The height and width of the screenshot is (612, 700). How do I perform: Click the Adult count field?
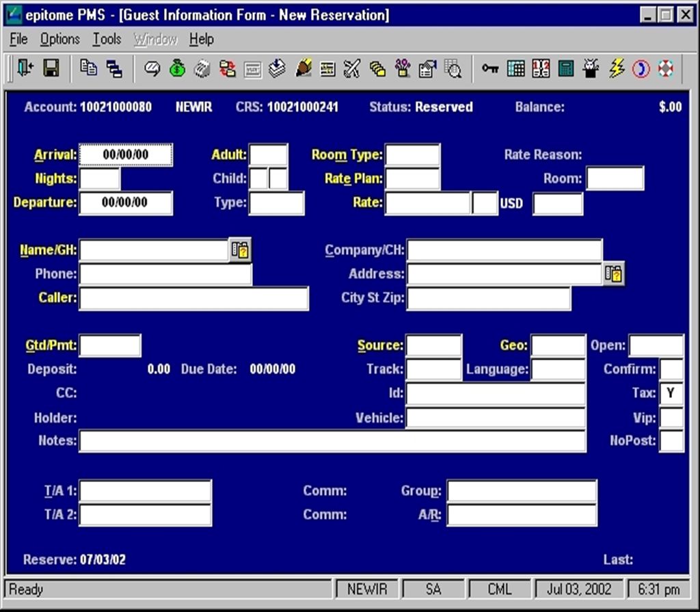click(x=268, y=155)
